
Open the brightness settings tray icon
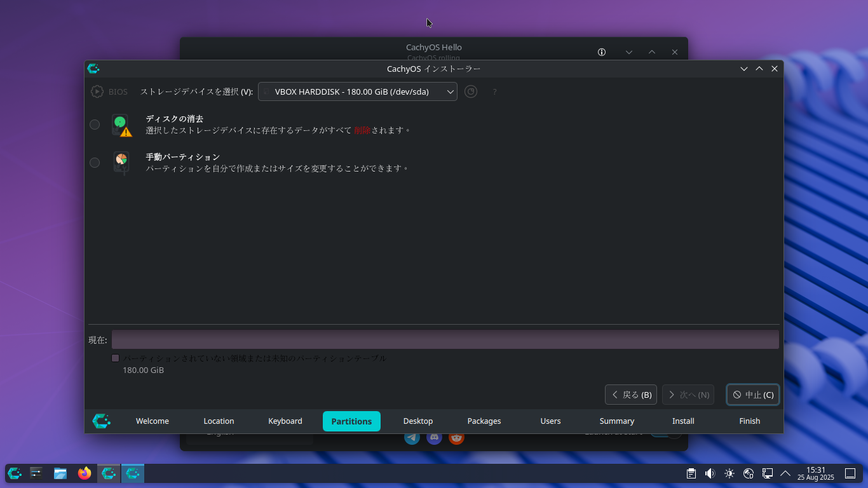[729, 473]
